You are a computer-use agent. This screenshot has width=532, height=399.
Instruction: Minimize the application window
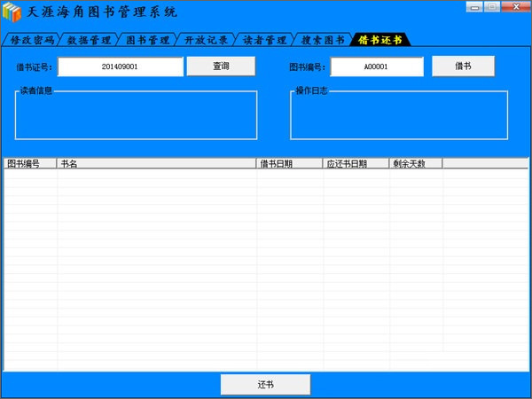click(x=474, y=7)
